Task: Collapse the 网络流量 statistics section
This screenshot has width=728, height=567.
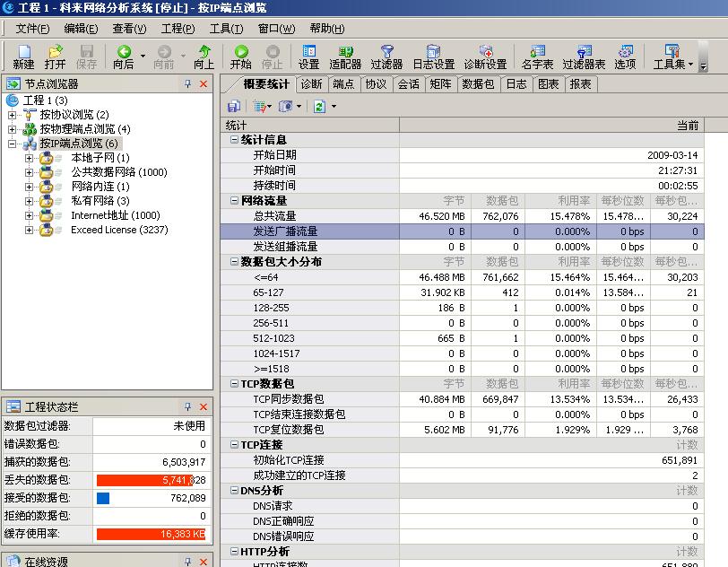Action: tap(234, 201)
